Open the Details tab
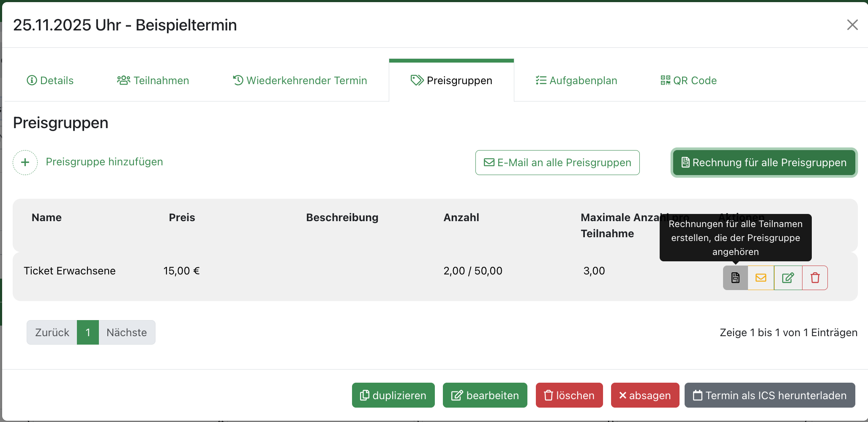The width and height of the screenshot is (868, 422). click(x=50, y=80)
